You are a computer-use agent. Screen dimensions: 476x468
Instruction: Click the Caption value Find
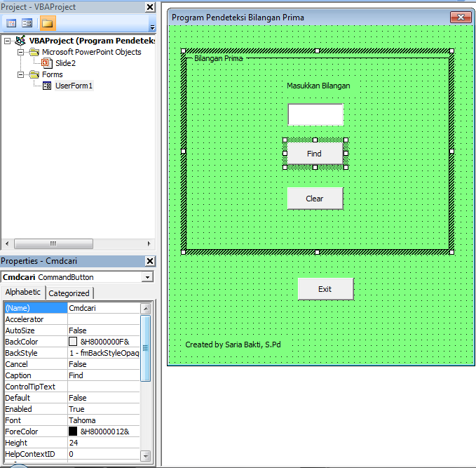click(x=104, y=375)
